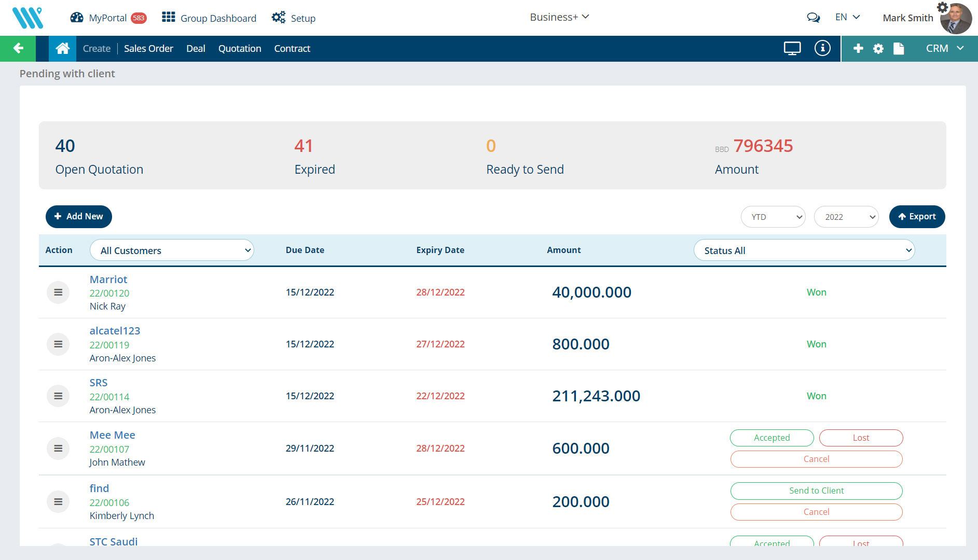Click the Add New button
The width and height of the screenshot is (978, 560).
point(79,217)
